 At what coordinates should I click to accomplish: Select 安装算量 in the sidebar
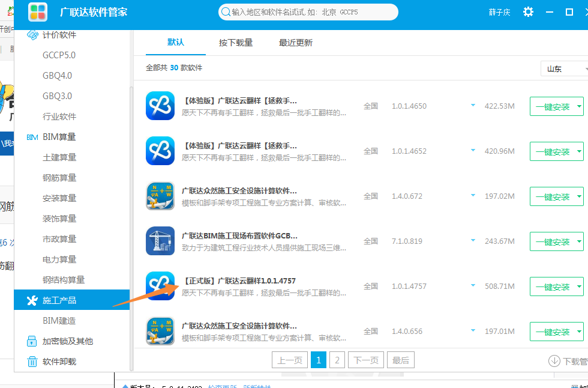click(59, 198)
